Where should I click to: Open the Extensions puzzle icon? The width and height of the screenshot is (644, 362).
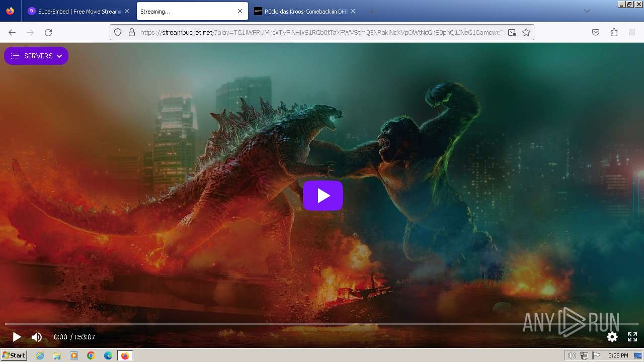tap(614, 32)
